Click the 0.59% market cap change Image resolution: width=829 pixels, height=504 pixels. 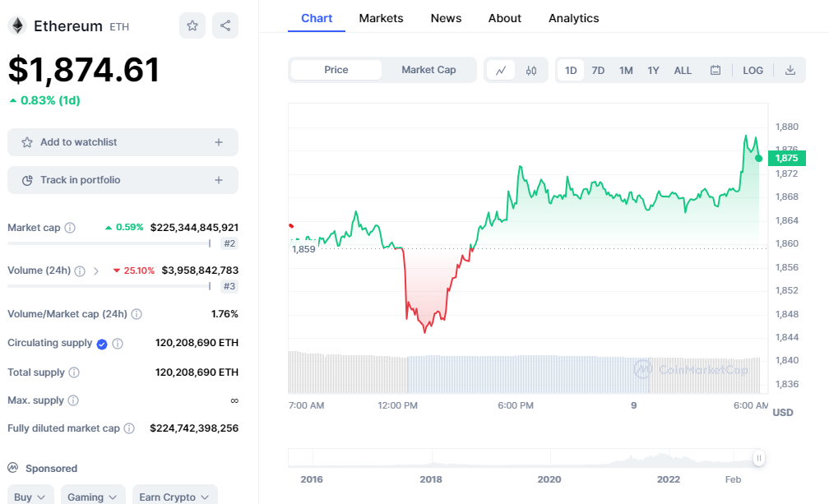click(x=130, y=227)
